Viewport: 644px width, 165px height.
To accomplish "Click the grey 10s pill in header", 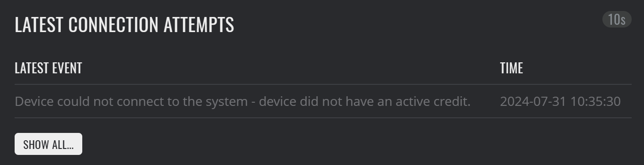I will point(617,20).
